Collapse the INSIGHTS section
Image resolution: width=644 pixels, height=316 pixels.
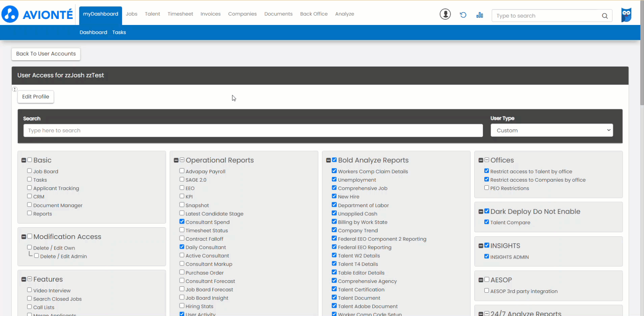[x=481, y=246]
